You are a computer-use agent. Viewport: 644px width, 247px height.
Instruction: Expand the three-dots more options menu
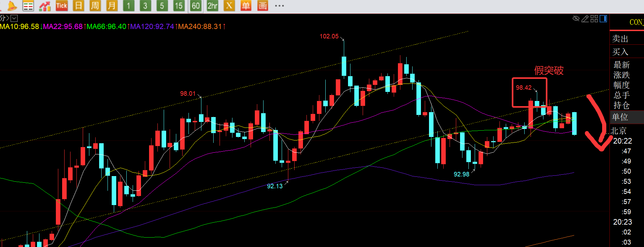click(x=279, y=6)
